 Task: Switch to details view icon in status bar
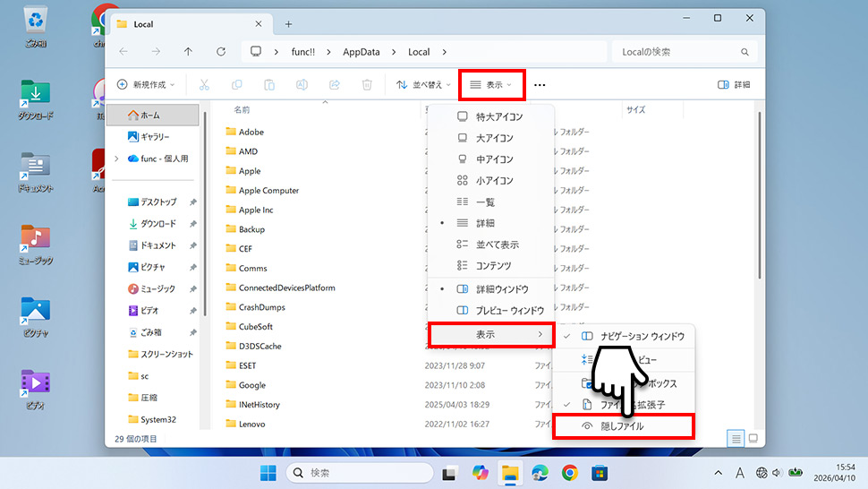pos(736,439)
